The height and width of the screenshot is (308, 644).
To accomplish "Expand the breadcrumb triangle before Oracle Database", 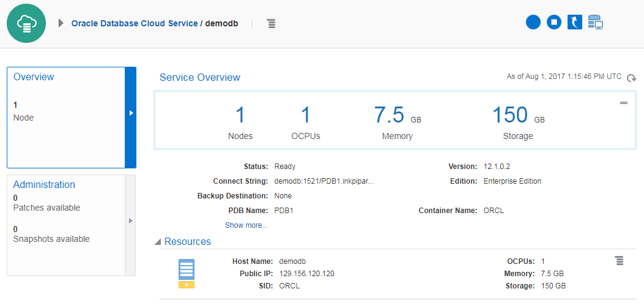I will (x=61, y=23).
